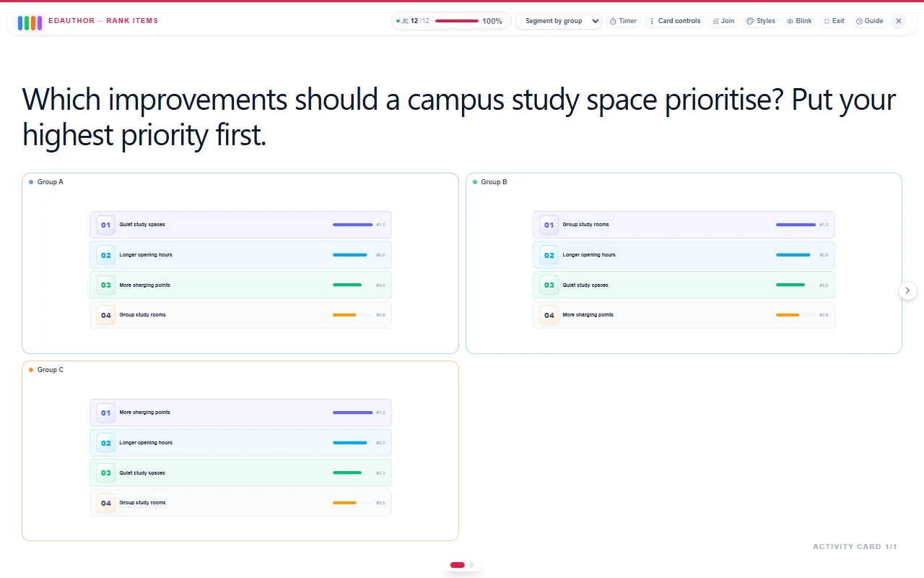Select "Quiet study spaces" in Group A
Image resolution: width=924 pixels, height=578 pixels.
[x=240, y=225]
